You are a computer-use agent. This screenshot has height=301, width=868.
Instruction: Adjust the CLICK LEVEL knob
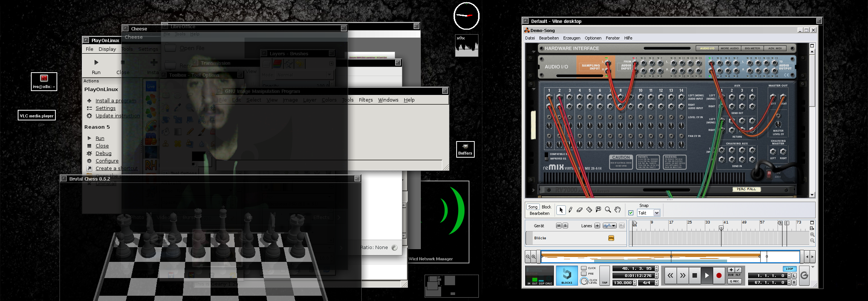pos(584,281)
